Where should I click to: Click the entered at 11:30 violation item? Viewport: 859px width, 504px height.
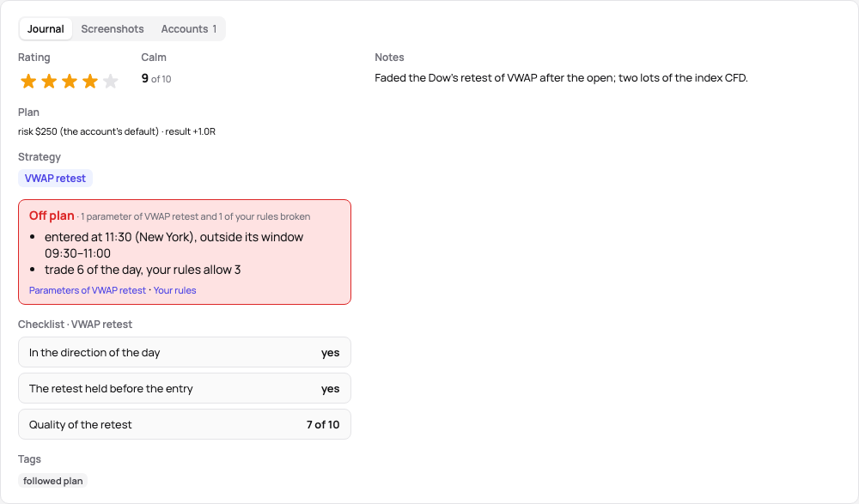174,245
